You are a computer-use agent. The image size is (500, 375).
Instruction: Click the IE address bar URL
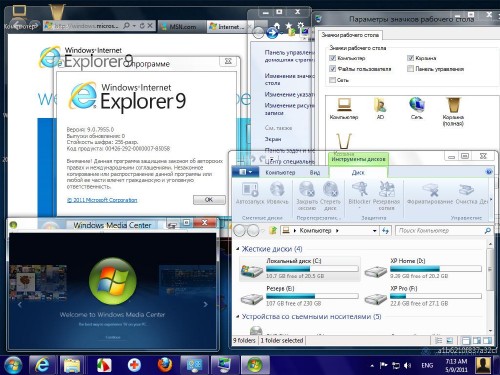86,26
